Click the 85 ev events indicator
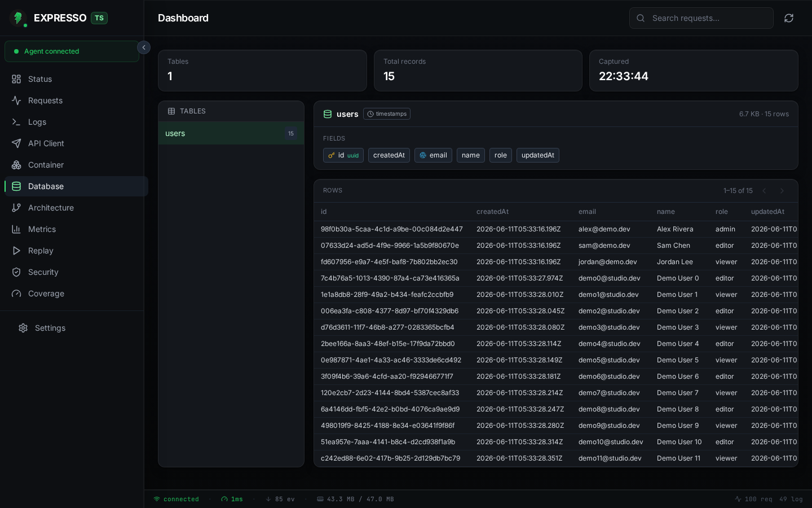The width and height of the screenshot is (812, 508). (x=280, y=499)
